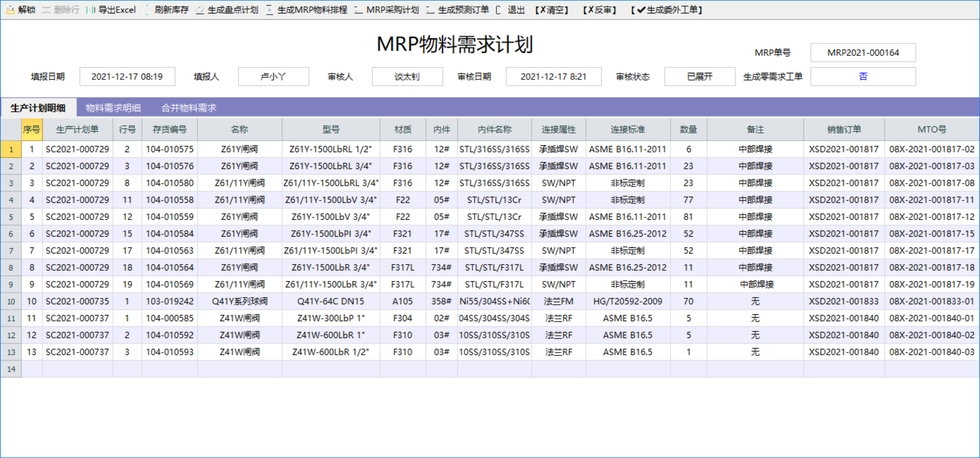Click quantity cell 77
Viewport: 980px width, 458px height.
click(x=688, y=200)
